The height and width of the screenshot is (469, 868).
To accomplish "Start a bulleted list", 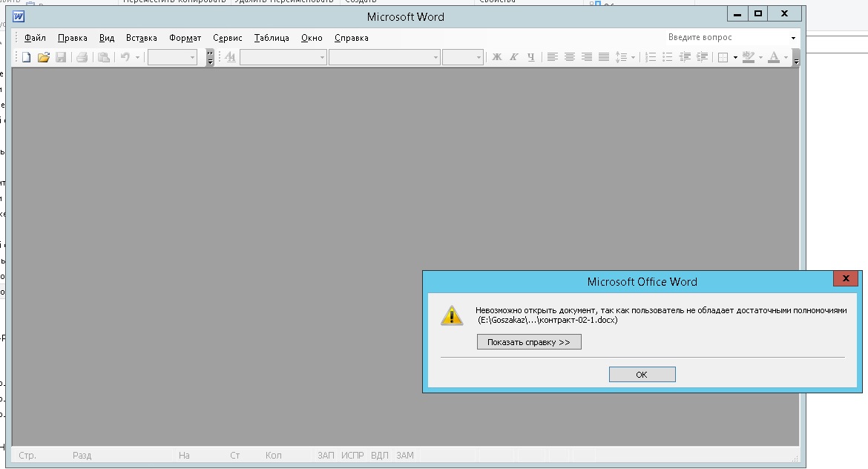I will coord(668,57).
